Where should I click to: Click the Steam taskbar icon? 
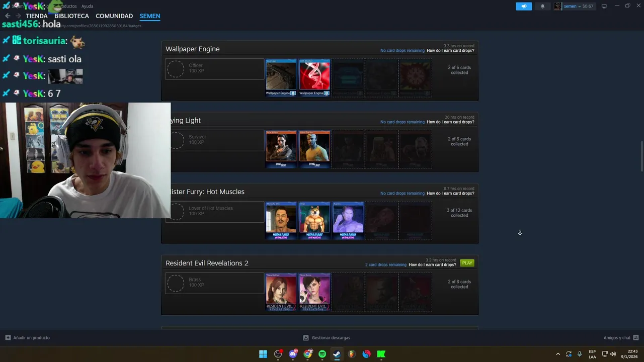[337, 354]
